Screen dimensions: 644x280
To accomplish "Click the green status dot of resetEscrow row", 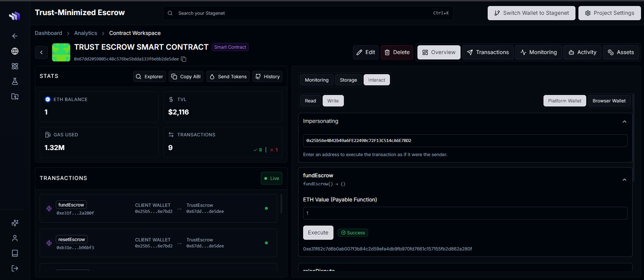I will [267, 243].
